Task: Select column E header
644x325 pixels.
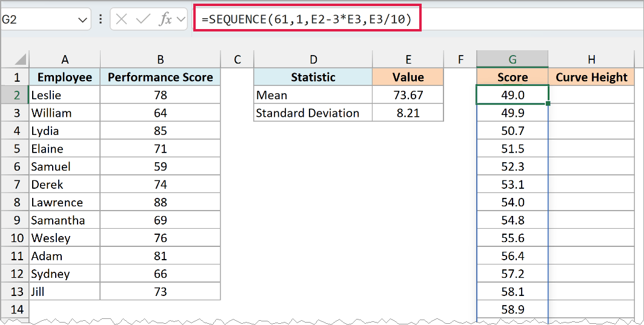Action: (408, 59)
